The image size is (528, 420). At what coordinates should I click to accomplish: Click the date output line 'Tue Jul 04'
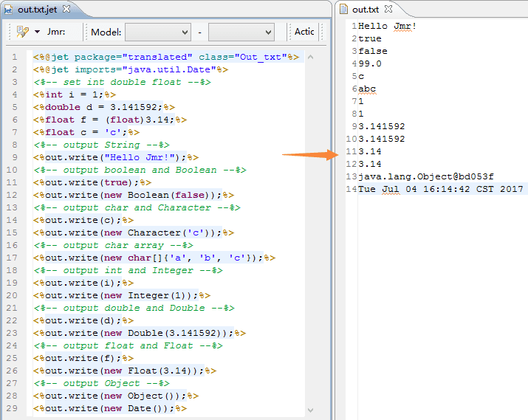click(x=441, y=189)
